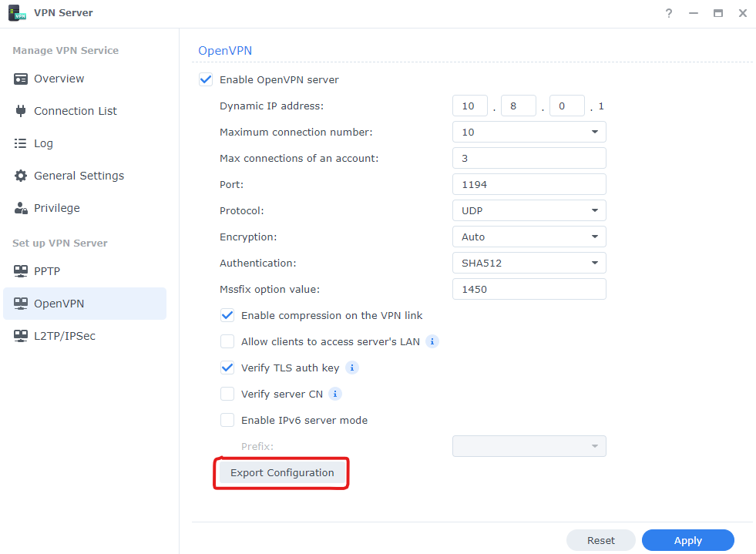The width and height of the screenshot is (756, 554).
Task: Click second Dynamic IP octet field (8)
Action: tap(519, 106)
